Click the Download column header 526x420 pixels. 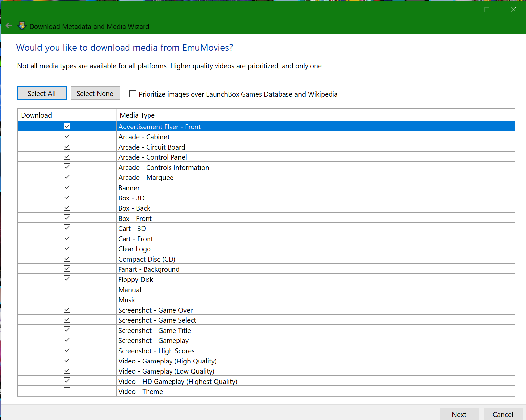[67, 115]
